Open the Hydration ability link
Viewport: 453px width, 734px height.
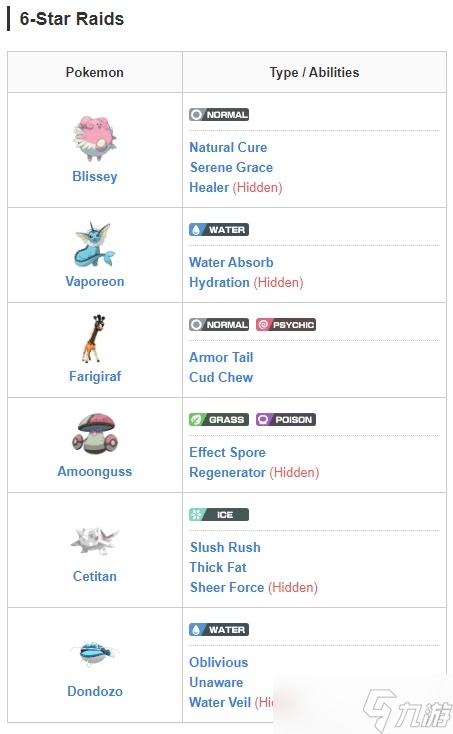[219, 283]
